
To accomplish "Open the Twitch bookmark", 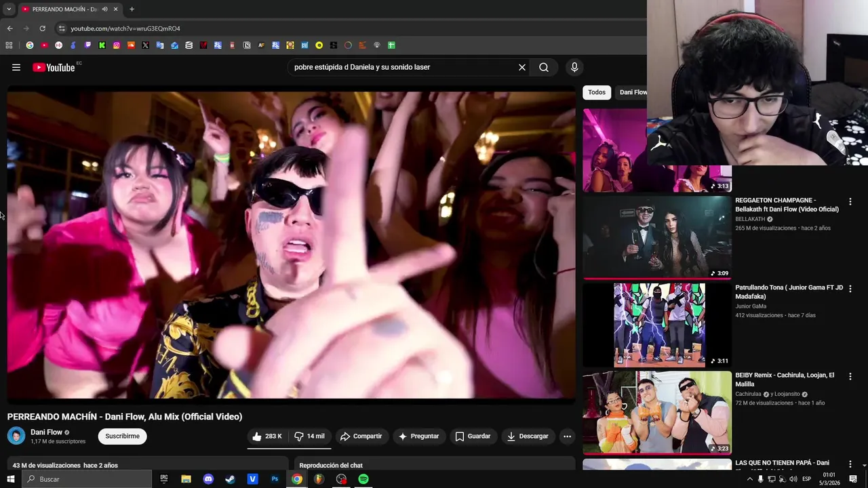I will [87, 45].
